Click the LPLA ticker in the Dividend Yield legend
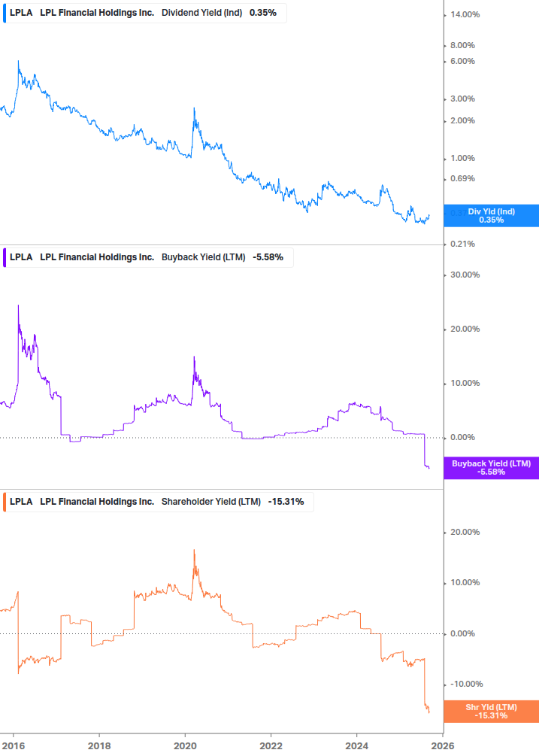This screenshot has height=756, width=539. [x=21, y=13]
